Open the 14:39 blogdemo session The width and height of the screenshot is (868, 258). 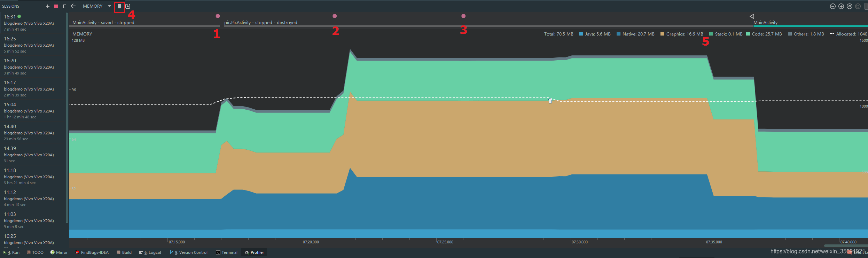click(x=33, y=154)
